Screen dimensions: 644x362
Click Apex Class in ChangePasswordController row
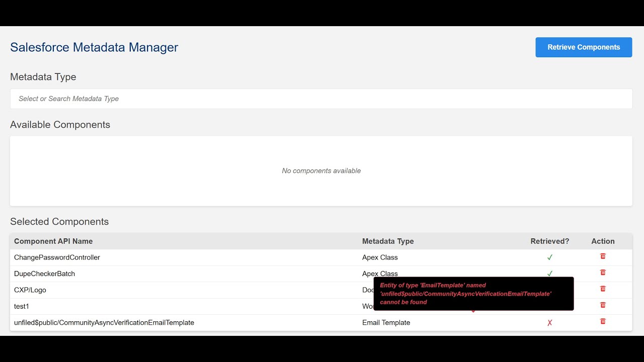[380, 257]
